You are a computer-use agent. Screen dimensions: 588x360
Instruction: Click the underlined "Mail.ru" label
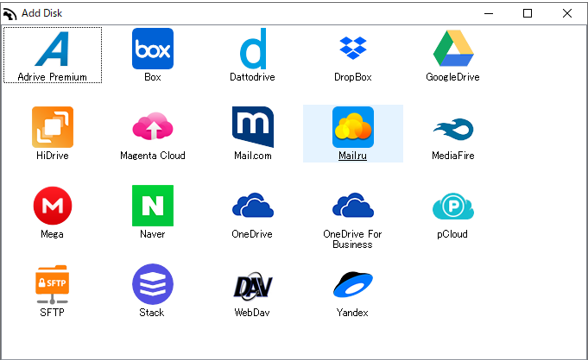[x=352, y=155]
